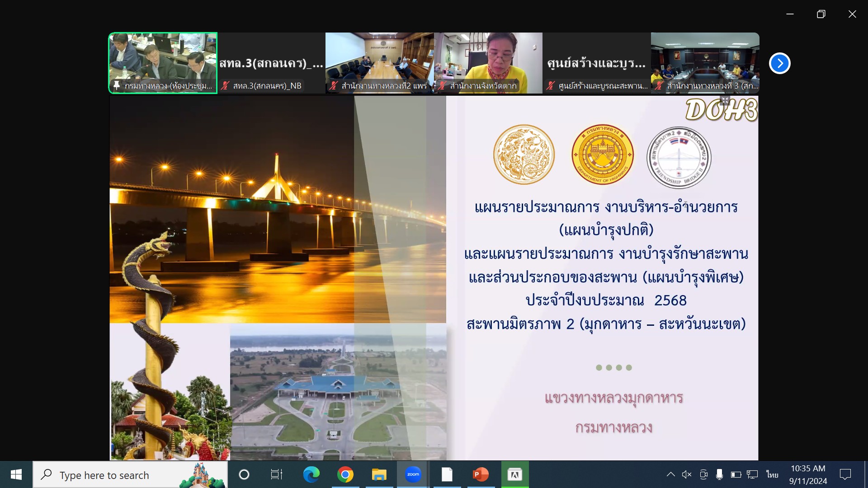Image resolution: width=868 pixels, height=488 pixels.
Task: Select สทล.3(สกลนคร)_NB participant tile
Action: 271,62
